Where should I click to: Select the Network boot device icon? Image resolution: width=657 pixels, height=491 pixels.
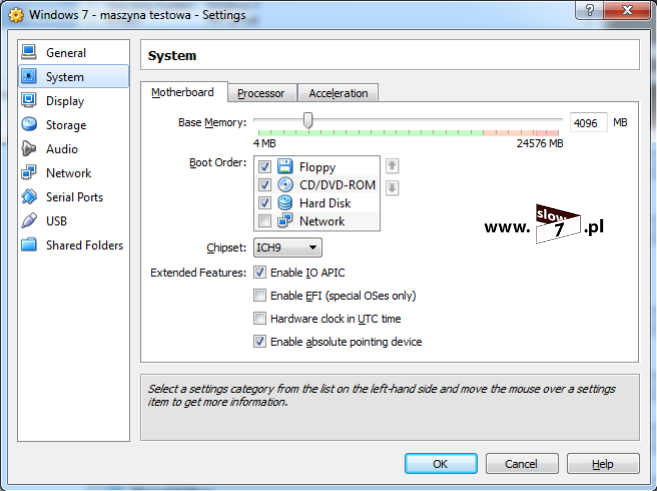[x=285, y=220]
